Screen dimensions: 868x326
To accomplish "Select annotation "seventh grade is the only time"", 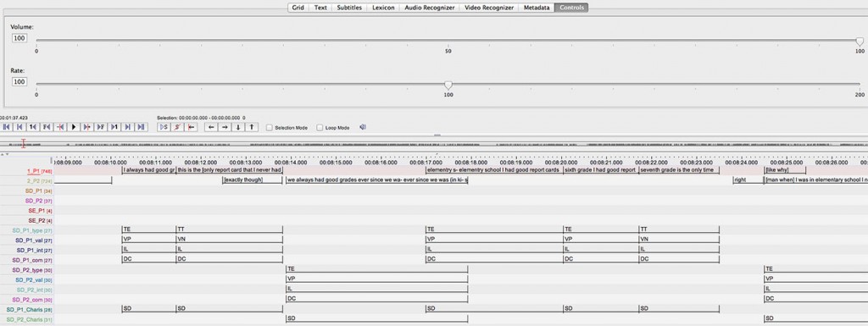I will [x=679, y=170].
